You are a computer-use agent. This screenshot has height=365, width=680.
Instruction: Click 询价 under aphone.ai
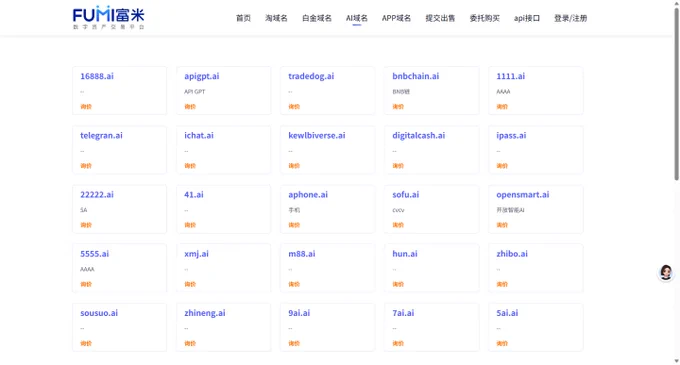294,225
